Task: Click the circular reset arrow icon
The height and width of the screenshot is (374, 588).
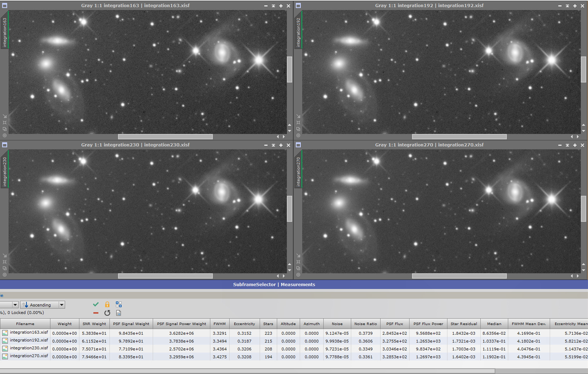Action: pyautogui.click(x=107, y=313)
